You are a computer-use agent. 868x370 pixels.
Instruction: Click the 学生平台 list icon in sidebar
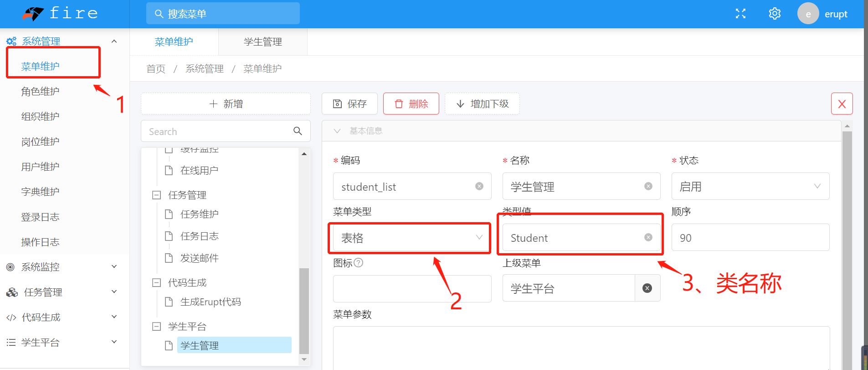(11, 342)
